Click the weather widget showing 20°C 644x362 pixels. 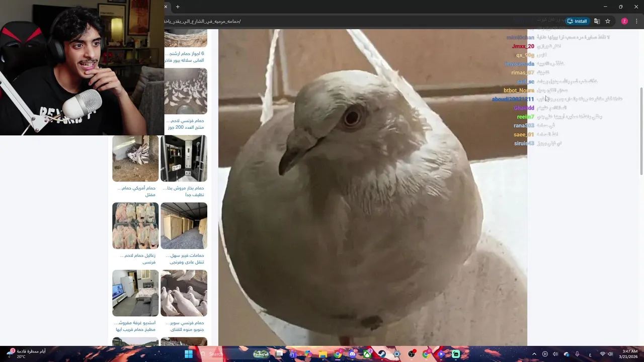(27, 354)
